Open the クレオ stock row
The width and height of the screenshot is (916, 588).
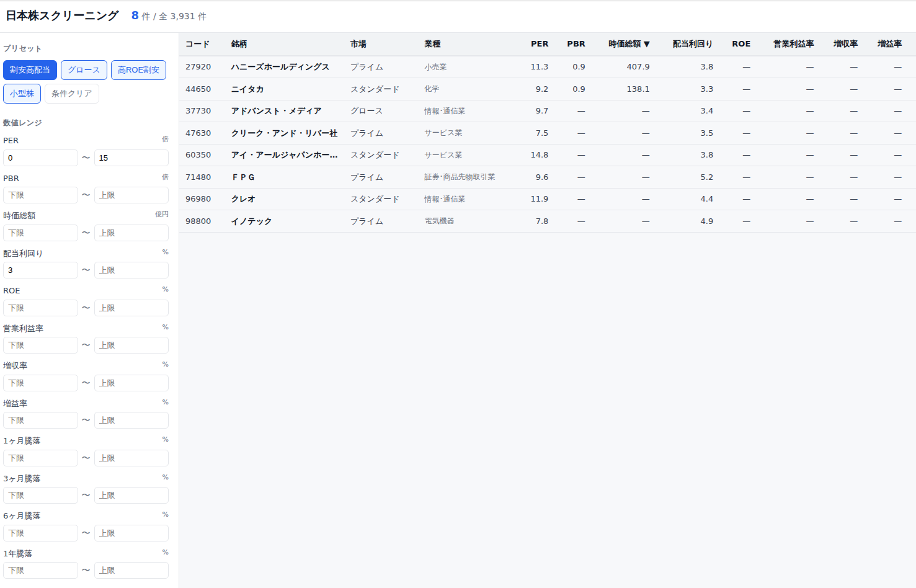coord(548,199)
